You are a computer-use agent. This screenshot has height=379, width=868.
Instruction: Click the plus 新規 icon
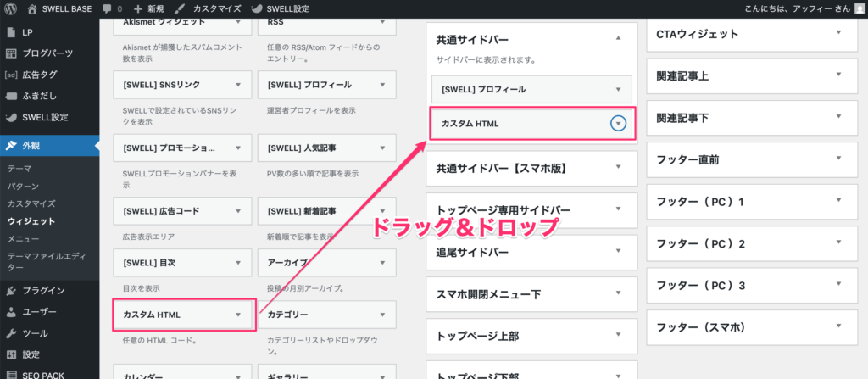[x=138, y=8]
